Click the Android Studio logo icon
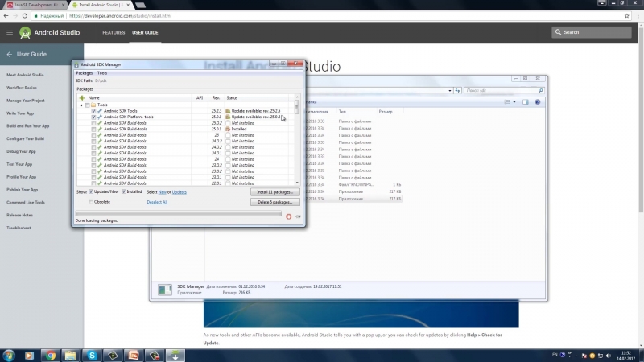 pyautogui.click(x=26, y=32)
